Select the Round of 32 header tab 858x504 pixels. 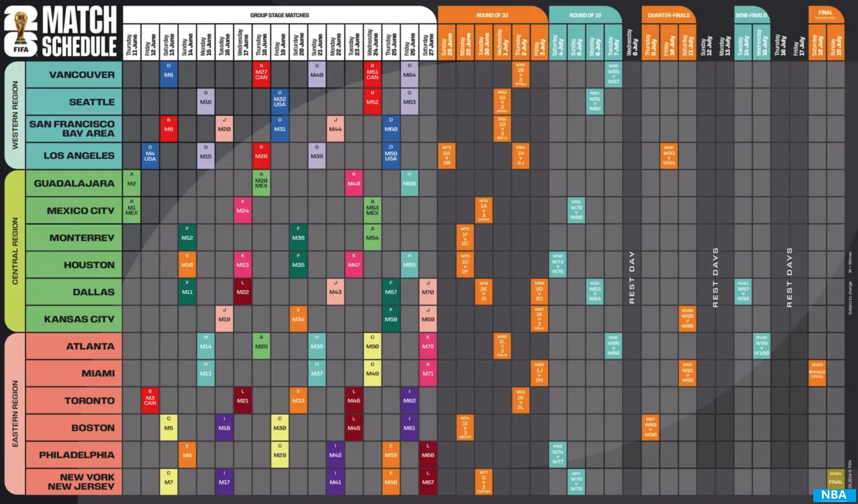click(492, 15)
